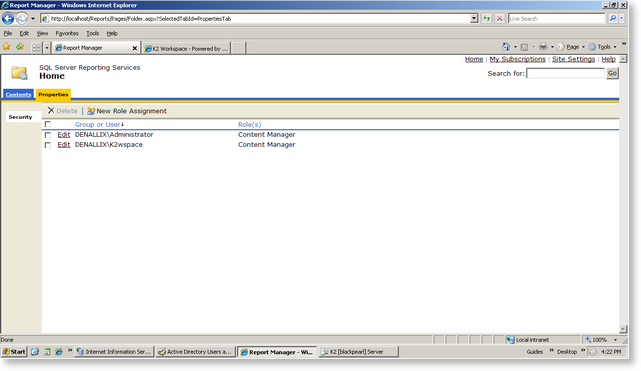Image resolution: width=641 pixels, height=371 pixels.
Task: Sort by Role(s) column header
Action: tap(249, 125)
